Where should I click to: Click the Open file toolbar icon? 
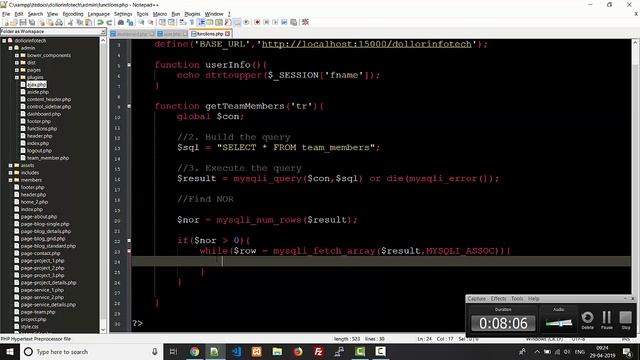point(14,22)
